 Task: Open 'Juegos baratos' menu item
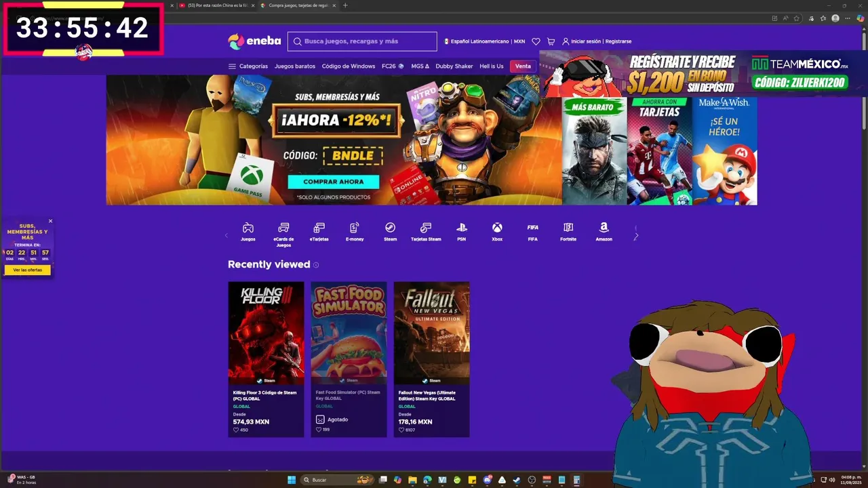point(295,66)
